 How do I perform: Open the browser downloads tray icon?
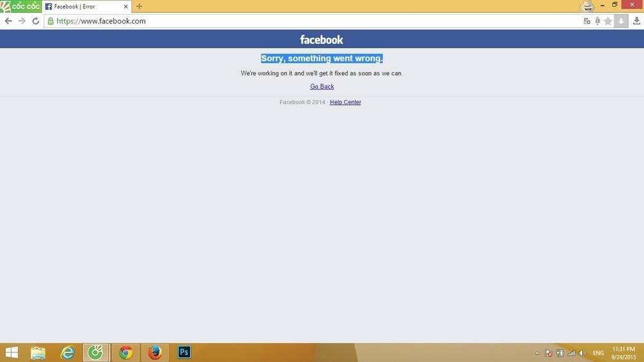637,21
